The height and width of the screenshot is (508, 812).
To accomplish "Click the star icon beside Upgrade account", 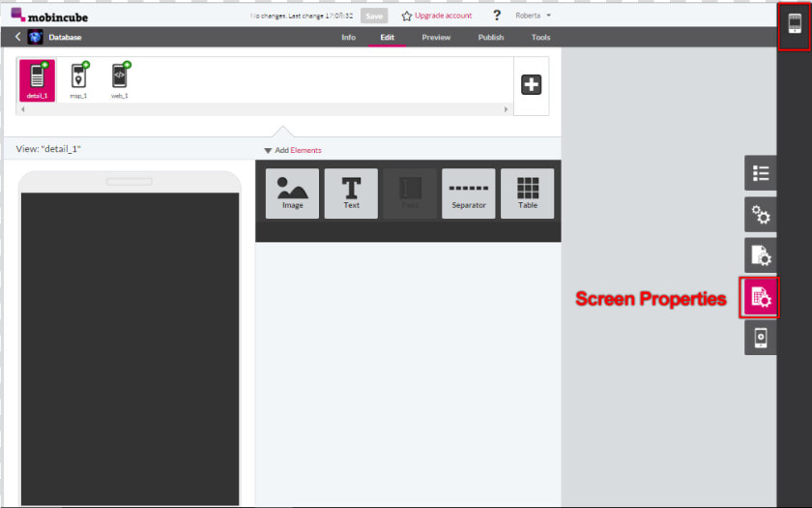I will (x=407, y=16).
